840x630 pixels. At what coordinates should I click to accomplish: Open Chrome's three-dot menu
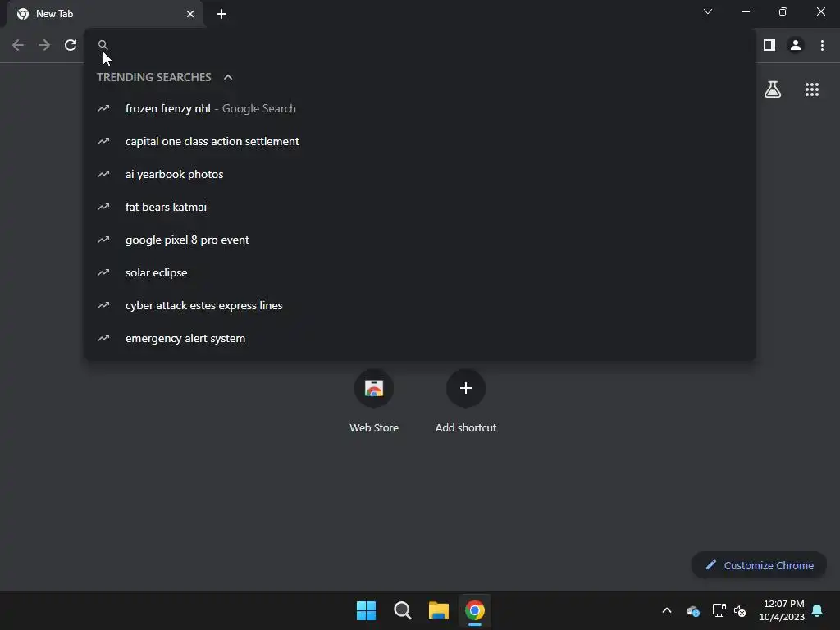(x=822, y=45)
